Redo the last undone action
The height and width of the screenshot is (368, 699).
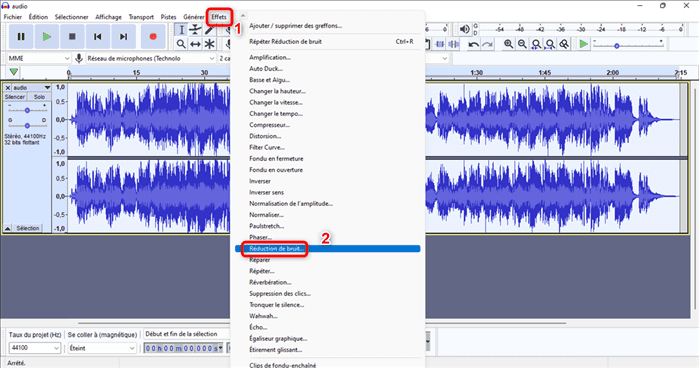tap(488, 44)
